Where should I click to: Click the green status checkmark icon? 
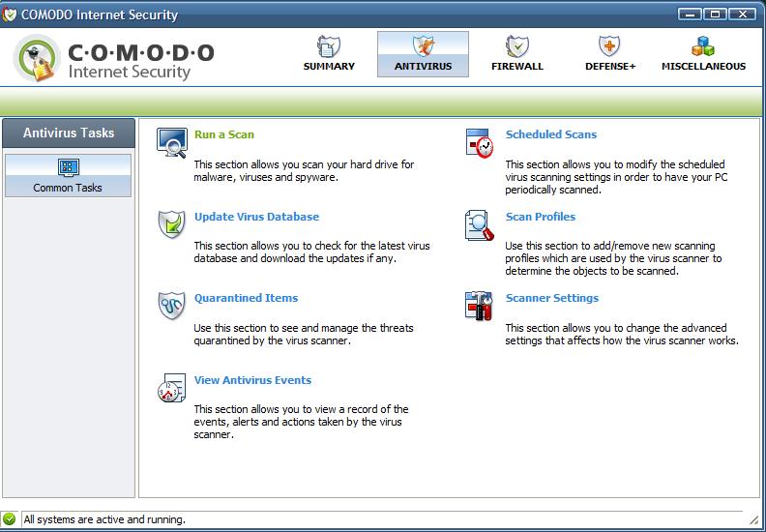pos(9,518)
